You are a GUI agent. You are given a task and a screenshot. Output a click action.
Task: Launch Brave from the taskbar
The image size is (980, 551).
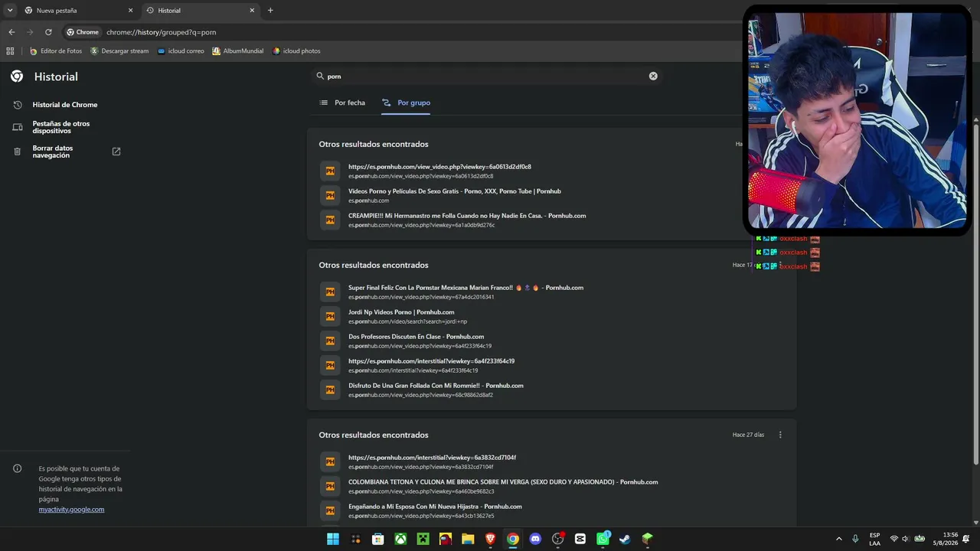490,539
